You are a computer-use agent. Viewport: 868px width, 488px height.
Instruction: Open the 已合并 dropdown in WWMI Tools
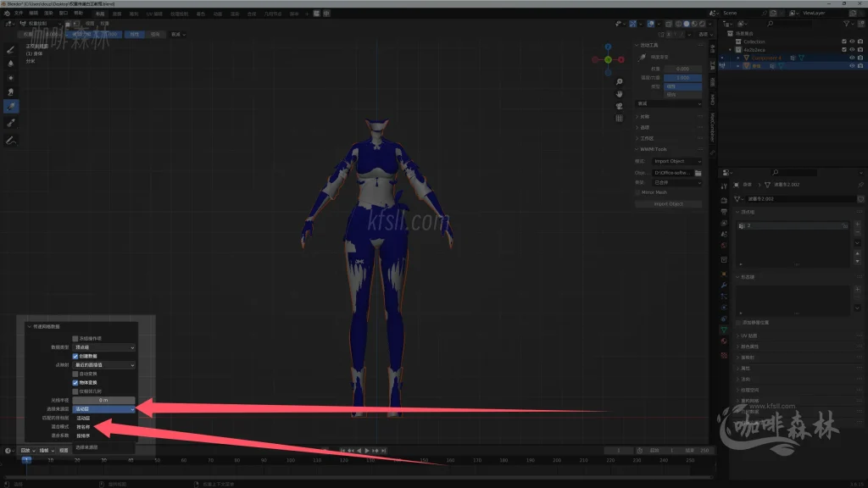(677, 183)
